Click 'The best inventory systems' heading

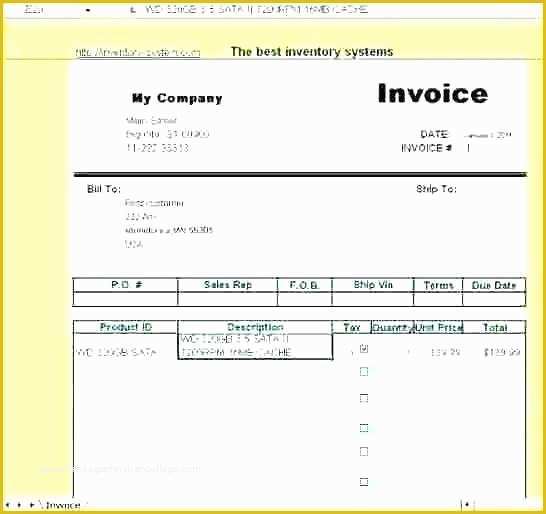click(312, 52)
